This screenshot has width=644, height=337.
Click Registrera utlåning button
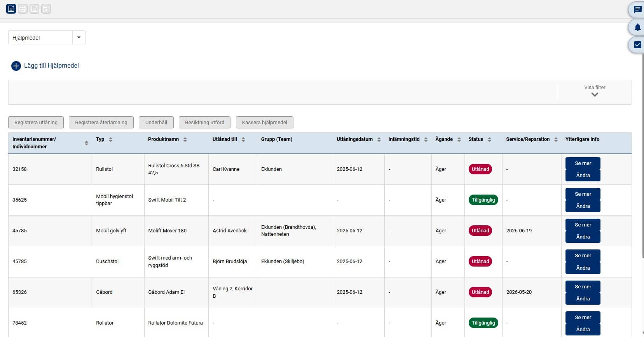coord(36,122)
